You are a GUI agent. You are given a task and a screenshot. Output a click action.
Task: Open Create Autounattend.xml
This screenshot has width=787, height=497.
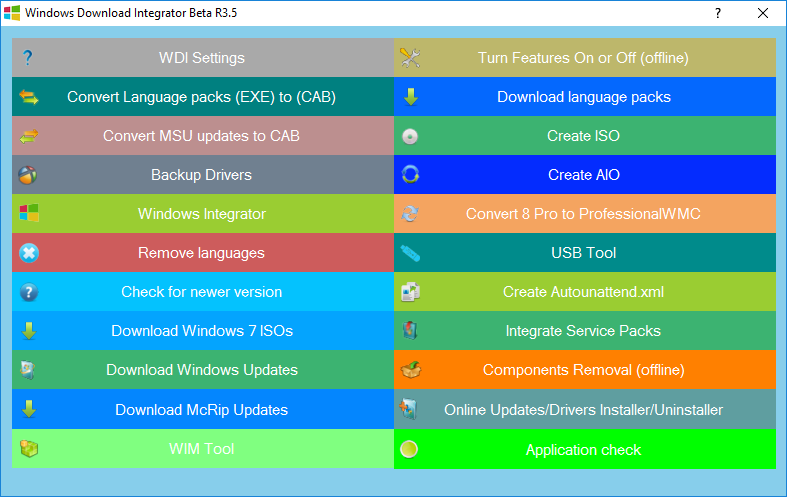585,292
